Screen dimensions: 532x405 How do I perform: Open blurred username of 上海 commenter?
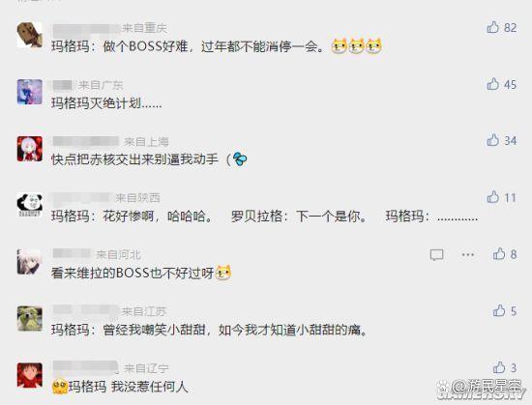(86, 142)
